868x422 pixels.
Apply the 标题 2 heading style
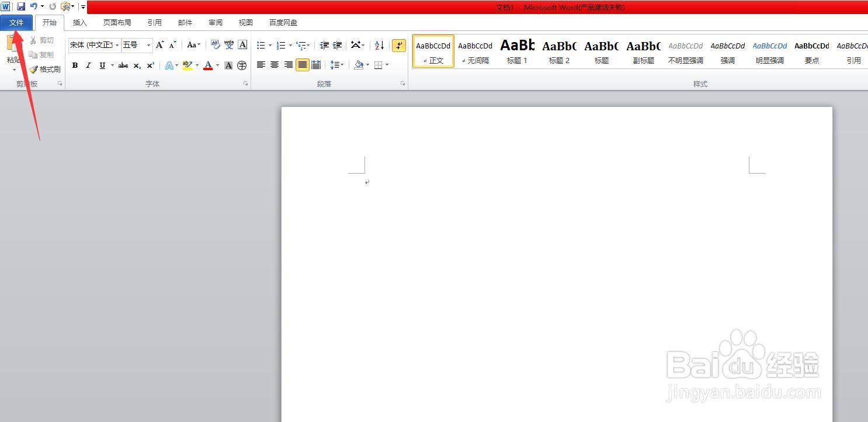pos(560,51)
